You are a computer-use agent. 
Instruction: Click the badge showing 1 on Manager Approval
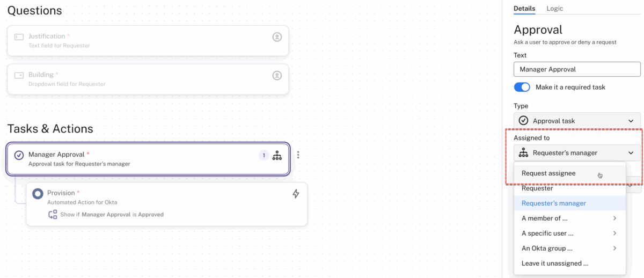264,156
